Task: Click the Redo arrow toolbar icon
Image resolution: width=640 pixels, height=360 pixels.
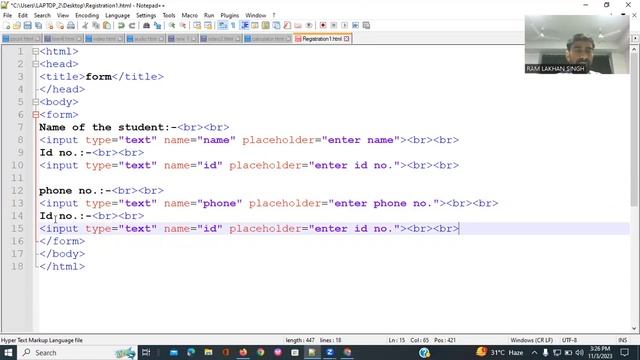Action: (x=132, y=25)
